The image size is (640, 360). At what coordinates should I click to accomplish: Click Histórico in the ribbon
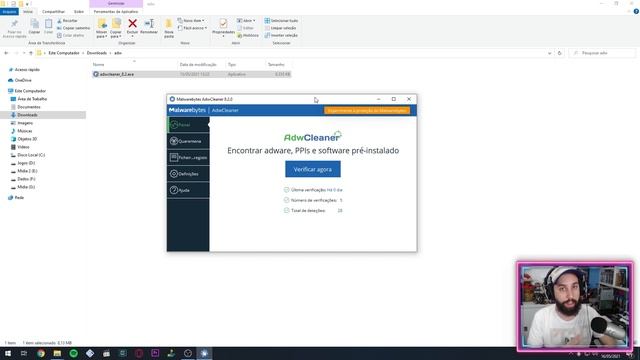point(248,35)
